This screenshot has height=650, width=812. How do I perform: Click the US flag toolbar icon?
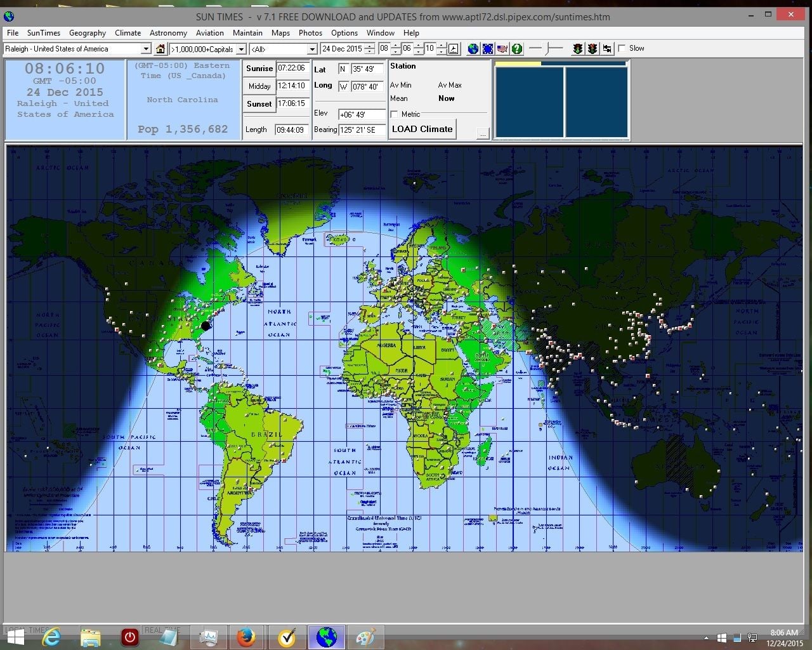pyautogui.click(x=502, y=49)
